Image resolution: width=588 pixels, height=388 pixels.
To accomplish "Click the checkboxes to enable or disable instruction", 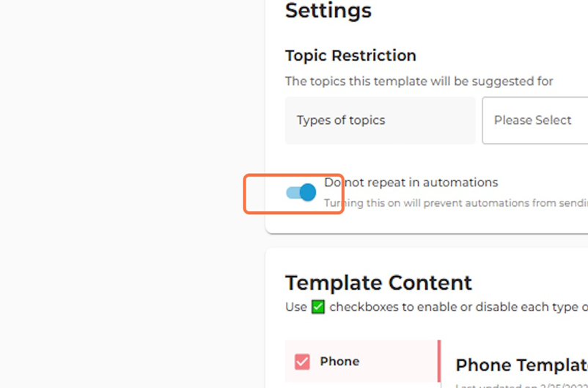I will pyautogui.click(x=459, y=307).
